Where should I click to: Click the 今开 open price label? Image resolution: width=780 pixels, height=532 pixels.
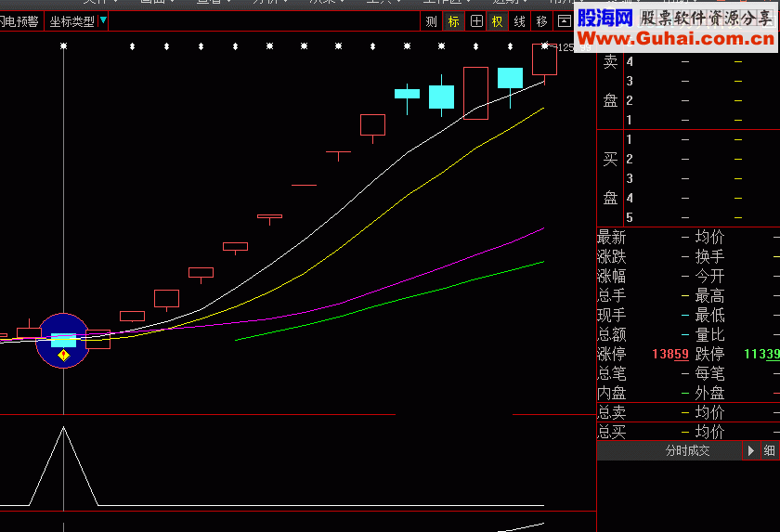point(709,276)
